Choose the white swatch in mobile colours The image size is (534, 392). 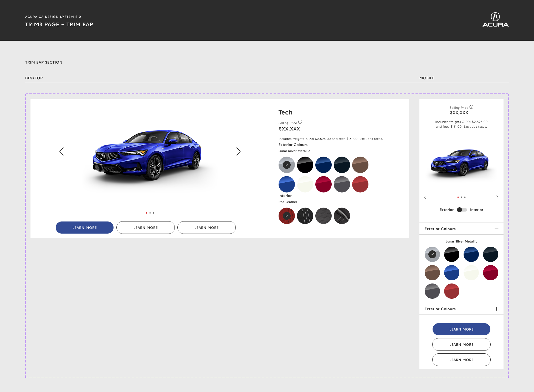[471, 273]
